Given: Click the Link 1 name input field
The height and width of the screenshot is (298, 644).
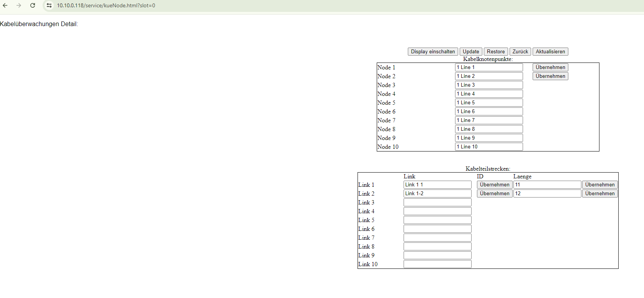Looking at the screenshot, I should pyautogui.click(x=437, y=184).
